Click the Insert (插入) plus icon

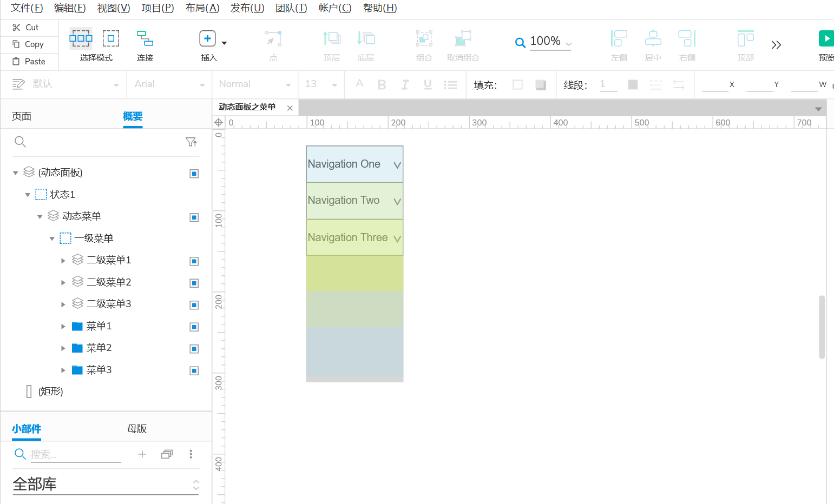[x=208, y=38]
